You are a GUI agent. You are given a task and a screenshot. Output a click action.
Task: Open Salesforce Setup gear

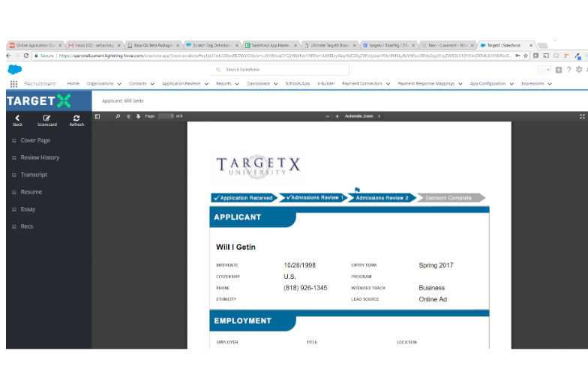point(579,69)
